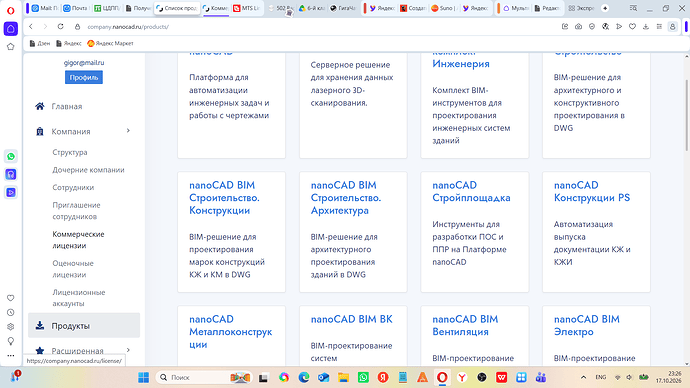Image resolution: width=690 pixels, height=388 pixels.
Task: Open the sidebar heart bookmarks icon
Action: tap(11, 298)
